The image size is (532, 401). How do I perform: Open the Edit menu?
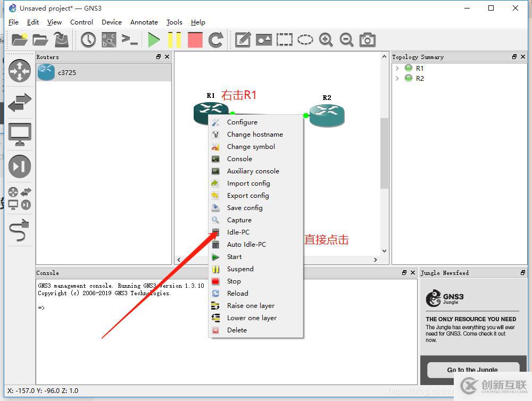click(33, 22)
